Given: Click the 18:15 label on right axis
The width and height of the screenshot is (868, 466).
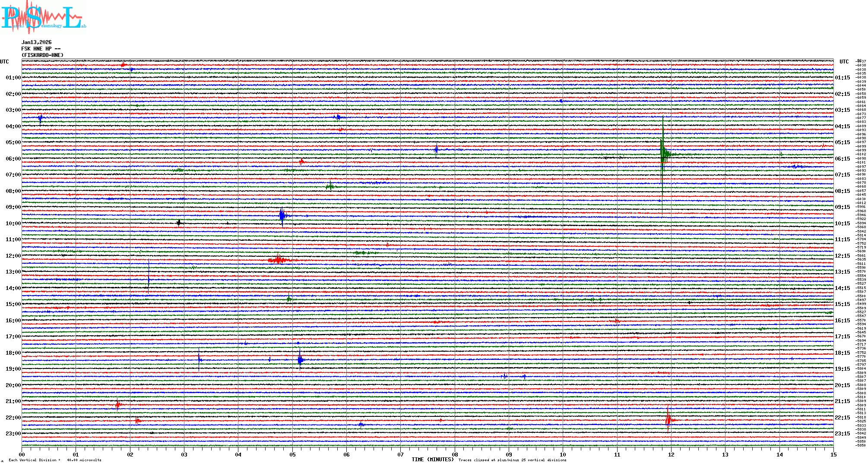Looking at the screenshot, I should pyautogui.click(x=842, y=353).
